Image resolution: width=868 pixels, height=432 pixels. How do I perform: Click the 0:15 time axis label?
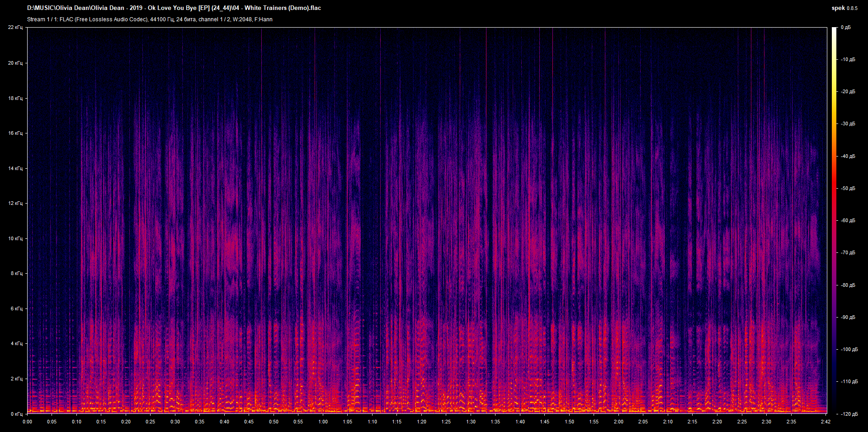tap(101, 422)
